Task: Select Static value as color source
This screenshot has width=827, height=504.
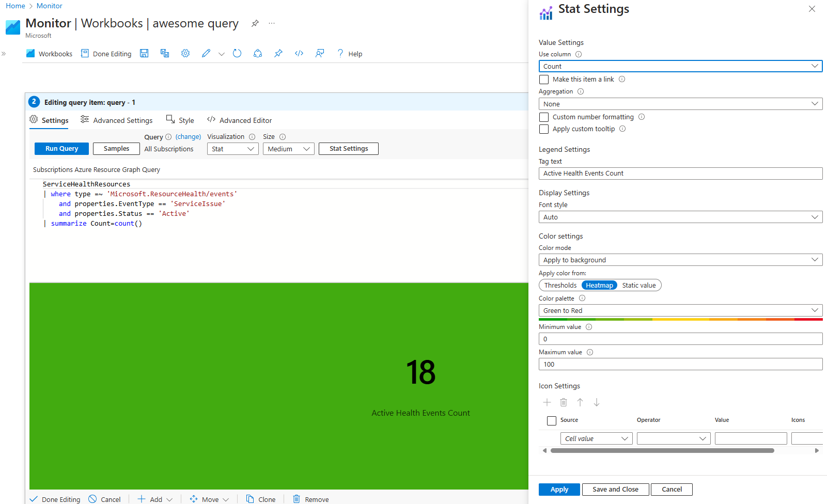Action: [639, 285]
